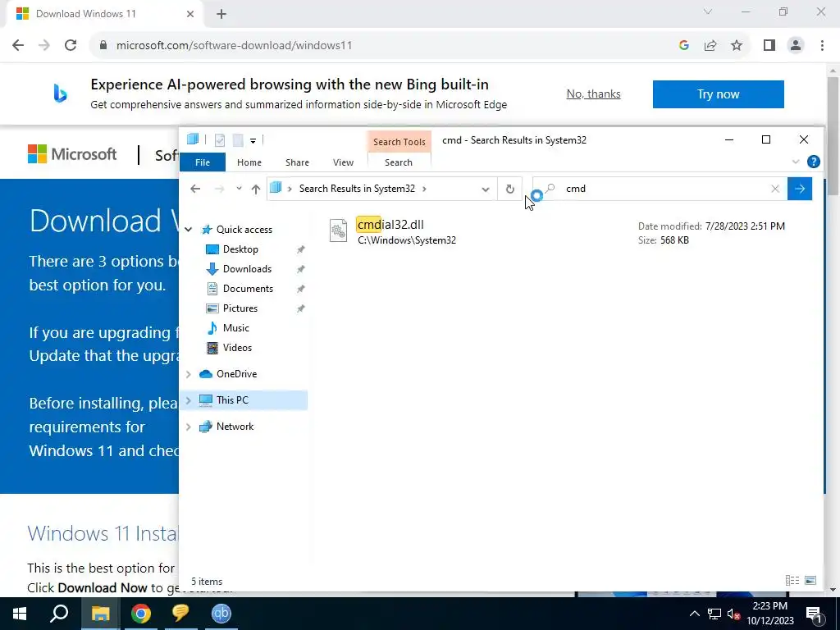Select Downloads in Quick access

tap(247, 269)
